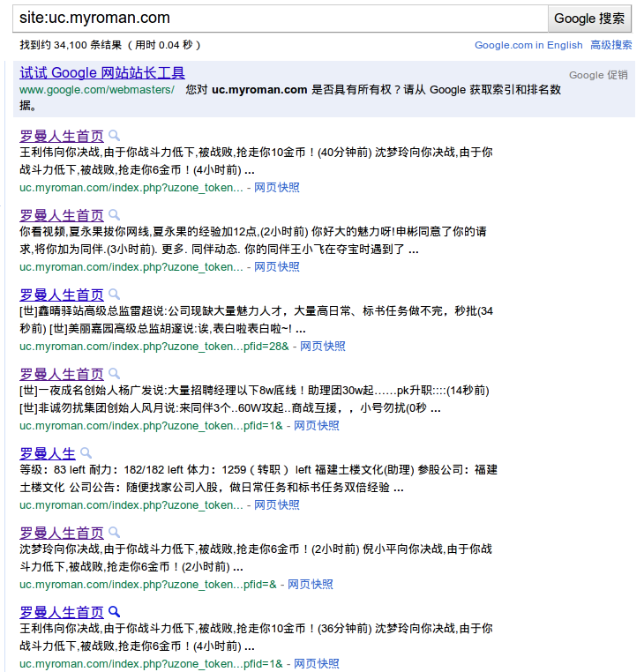Open 网页快照 after pfid=28& URL

322,347
